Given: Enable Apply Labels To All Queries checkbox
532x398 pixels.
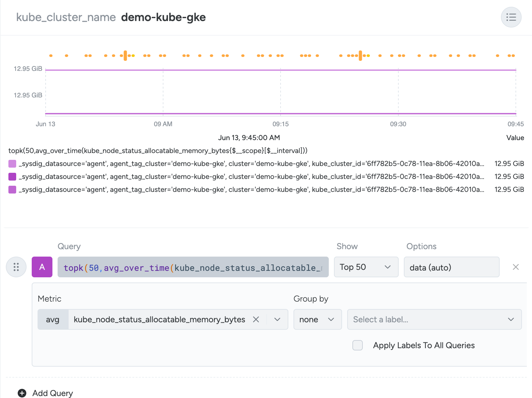Looking at the screenshot, I should (358, 345).
